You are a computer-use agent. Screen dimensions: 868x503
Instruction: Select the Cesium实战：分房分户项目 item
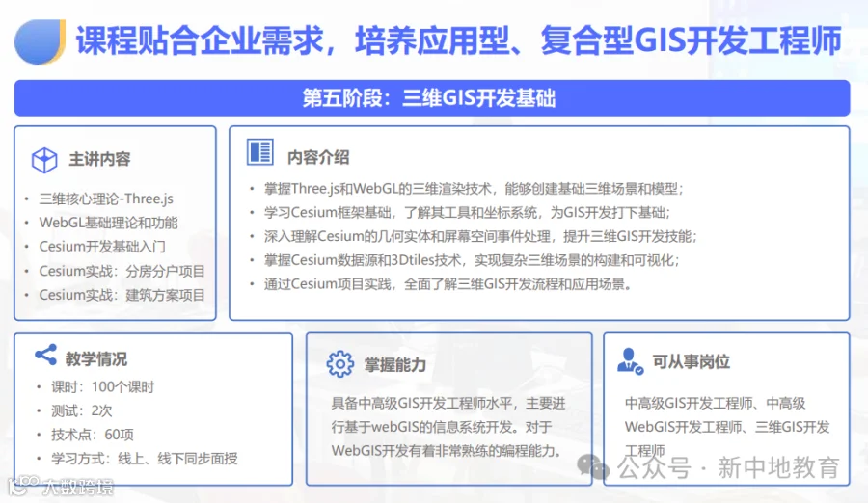tap(122, 271)
